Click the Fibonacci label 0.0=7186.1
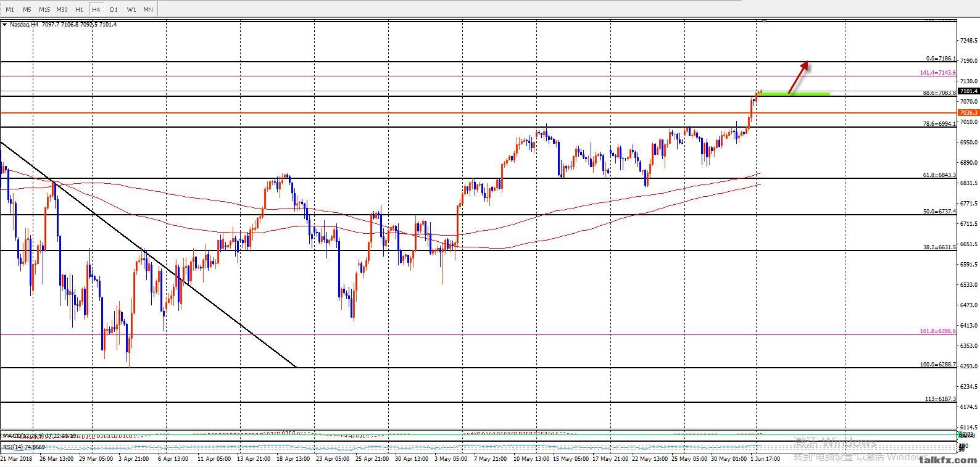 coord(941,59)
